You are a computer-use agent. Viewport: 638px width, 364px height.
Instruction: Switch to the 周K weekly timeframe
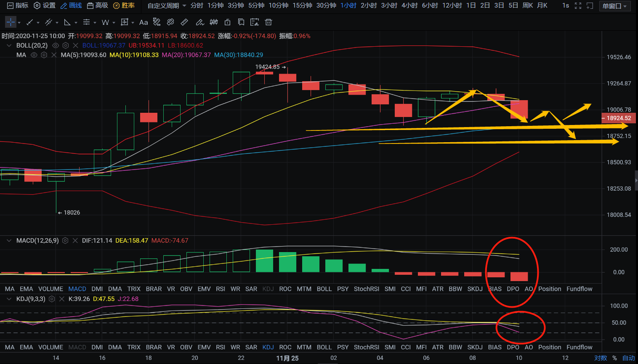(x=528, y=5)
